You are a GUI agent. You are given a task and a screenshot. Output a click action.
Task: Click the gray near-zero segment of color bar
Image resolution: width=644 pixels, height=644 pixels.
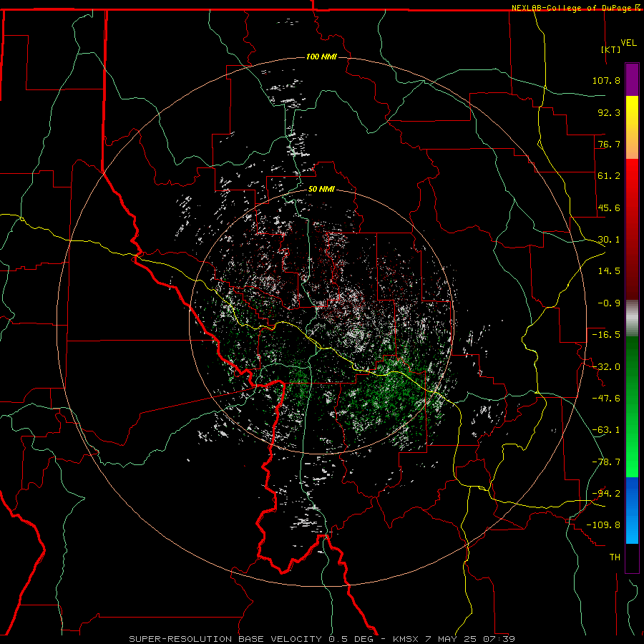(x=632, y=318)
